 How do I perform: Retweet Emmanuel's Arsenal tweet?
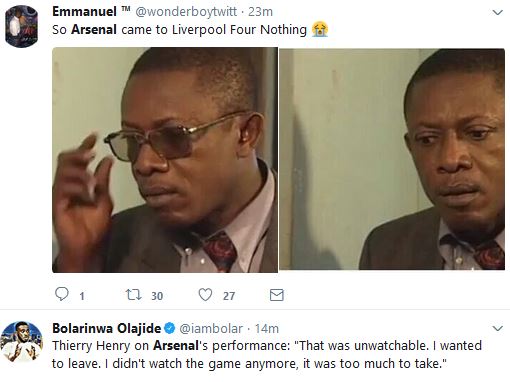pos(133,295)
